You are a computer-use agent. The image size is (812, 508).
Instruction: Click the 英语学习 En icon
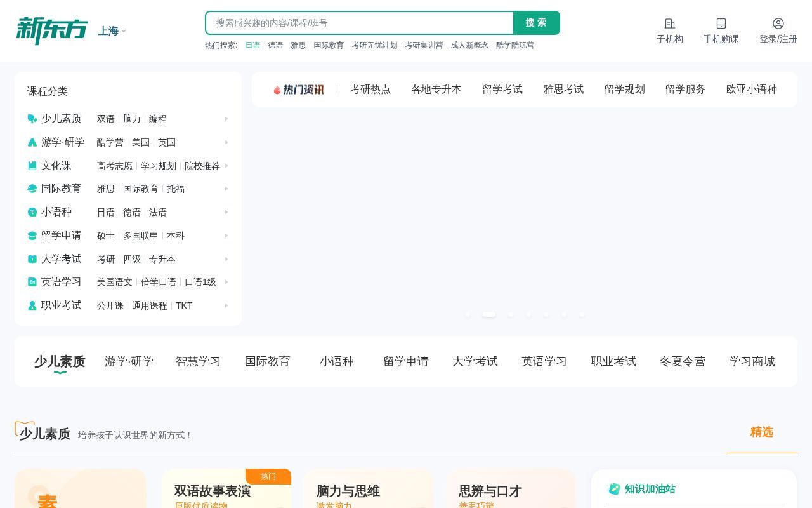[32, 282]
